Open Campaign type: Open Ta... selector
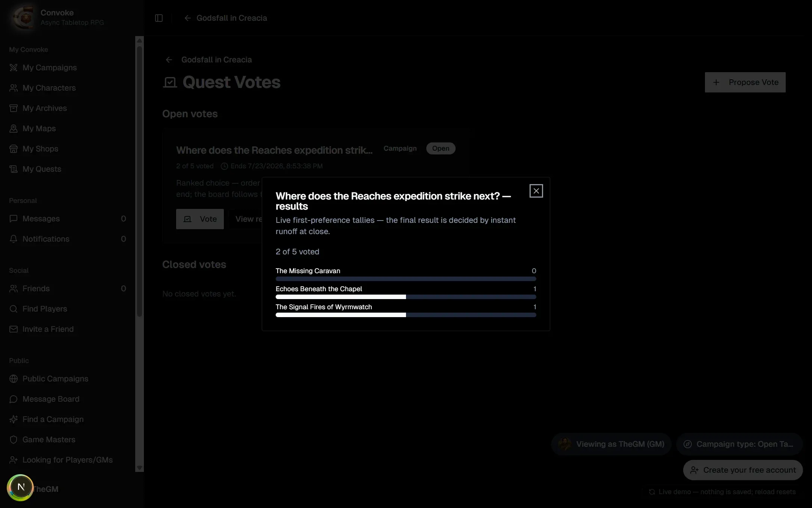Screen dimensions: 812x508 (739, 444)
